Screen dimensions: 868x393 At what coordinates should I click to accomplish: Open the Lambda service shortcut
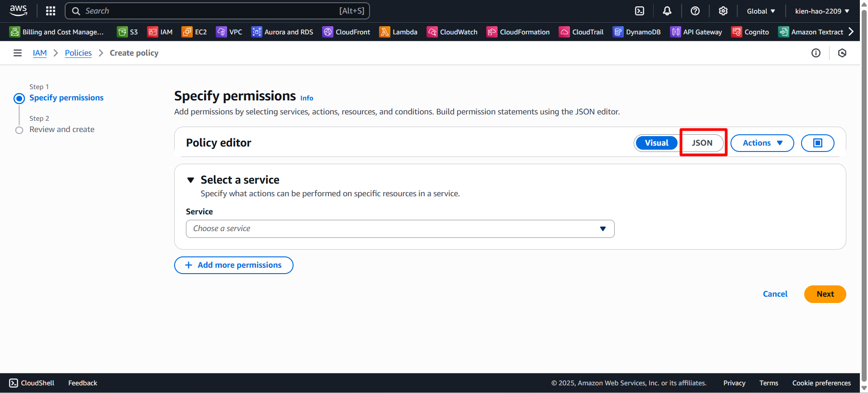click(398, 32)
